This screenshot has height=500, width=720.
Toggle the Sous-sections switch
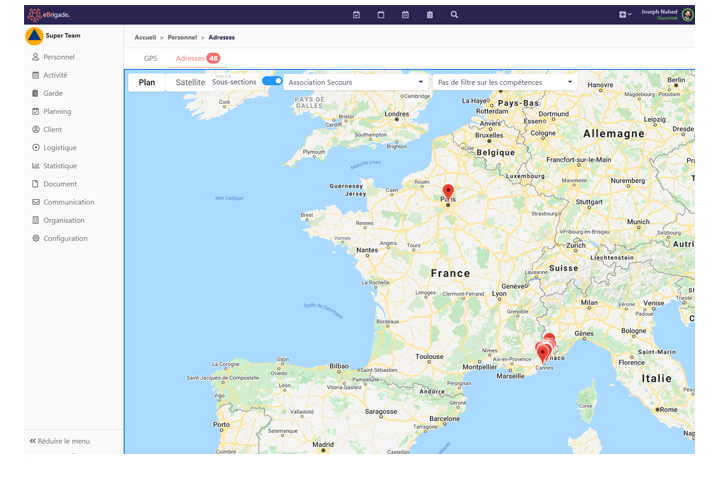(272, 81)
